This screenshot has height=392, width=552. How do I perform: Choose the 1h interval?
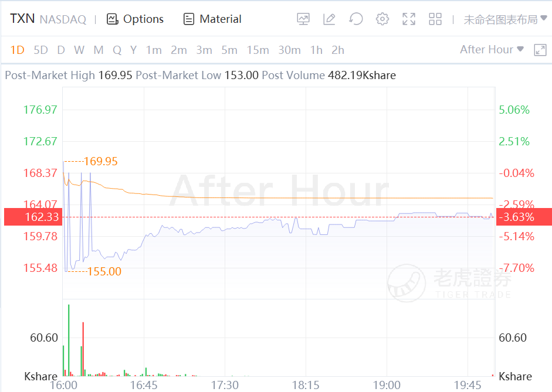316,50
